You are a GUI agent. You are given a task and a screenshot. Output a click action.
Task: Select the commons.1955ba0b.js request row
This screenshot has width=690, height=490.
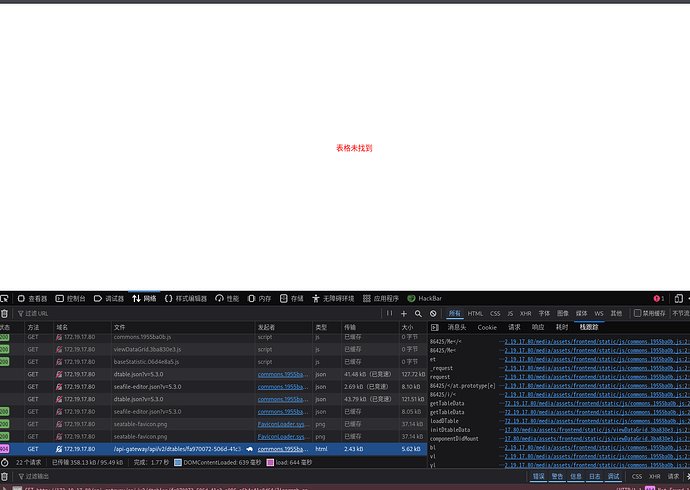(x=213, y=337)
